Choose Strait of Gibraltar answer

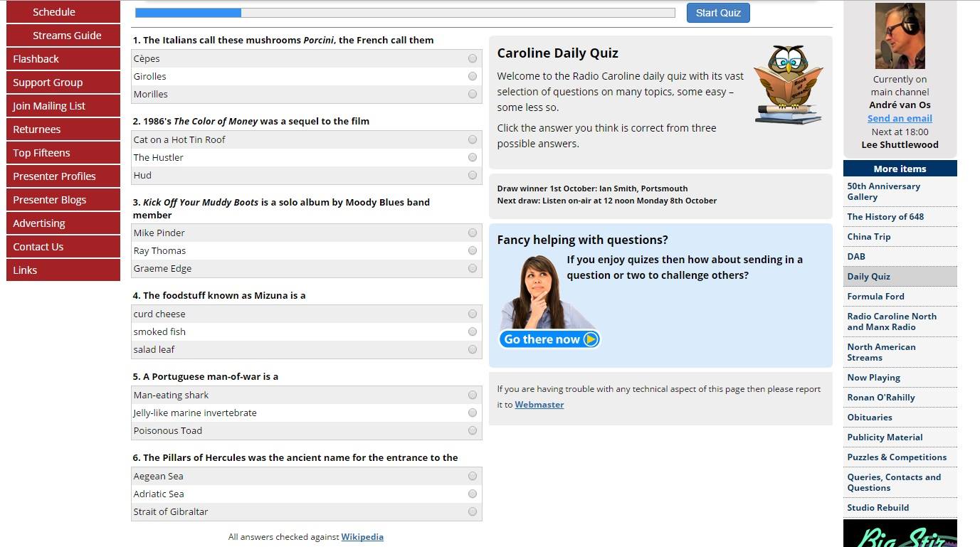pyautogui.click(x=473, y=511)
